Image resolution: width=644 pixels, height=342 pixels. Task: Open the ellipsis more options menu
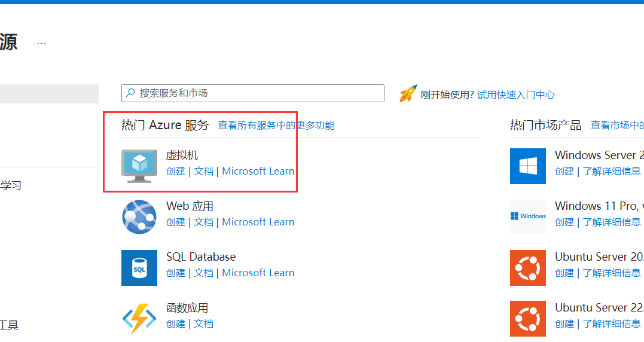[x=41, y=43]
